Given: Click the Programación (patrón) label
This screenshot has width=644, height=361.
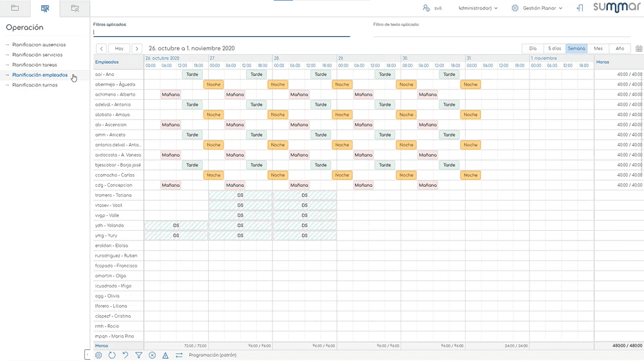Looking at the screenshot, I should point(213,355).
